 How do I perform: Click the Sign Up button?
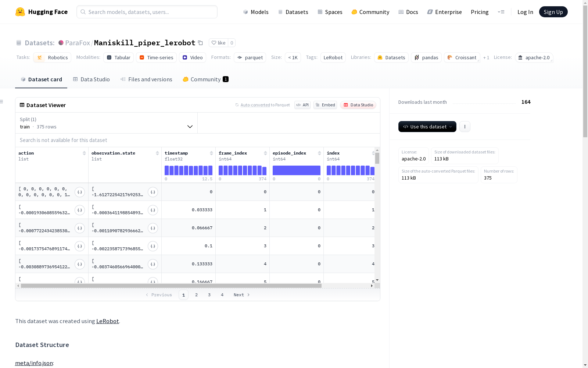coord(553,12)
